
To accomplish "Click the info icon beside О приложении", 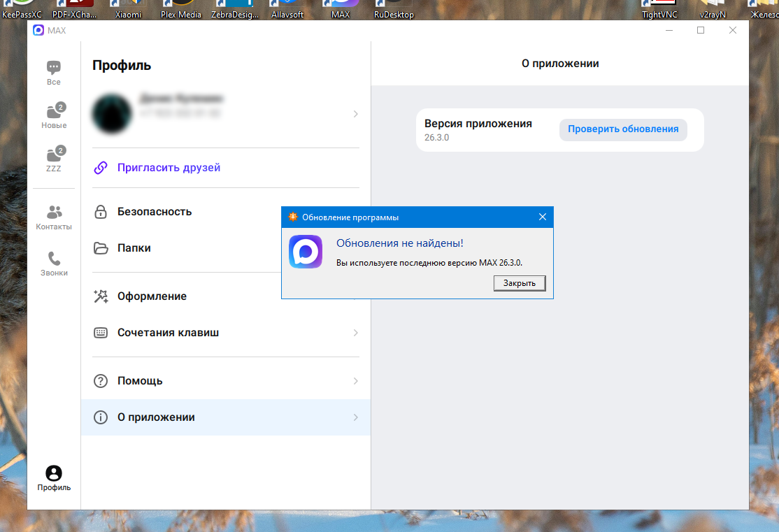I will (x=101, y=417).
